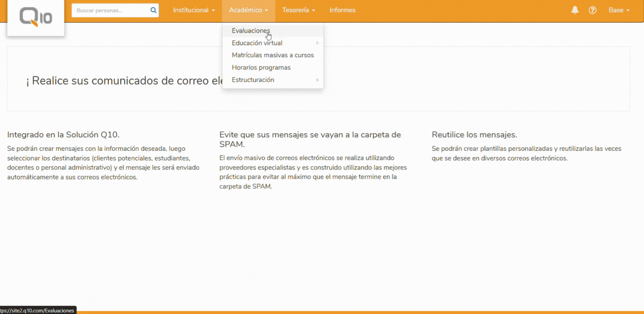Select Evaluaciones from the Académico menu
This screenshot has width=644, height=314.
pyautogui.click(x=251, y=30)
